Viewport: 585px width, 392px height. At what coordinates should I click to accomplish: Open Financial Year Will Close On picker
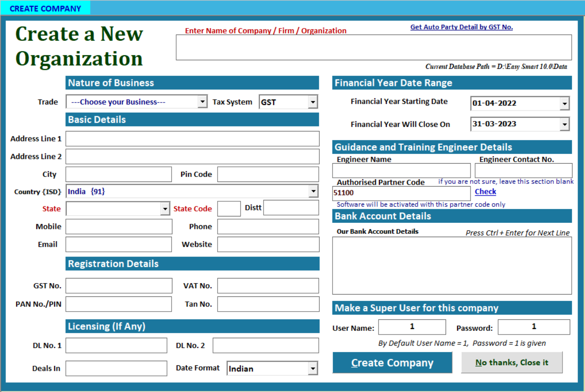[564, 124]
